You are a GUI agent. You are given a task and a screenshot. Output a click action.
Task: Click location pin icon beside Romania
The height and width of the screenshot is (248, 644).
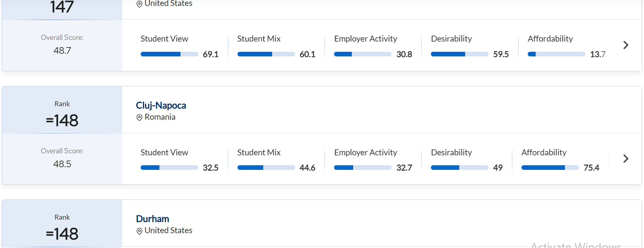click(139, 117)
